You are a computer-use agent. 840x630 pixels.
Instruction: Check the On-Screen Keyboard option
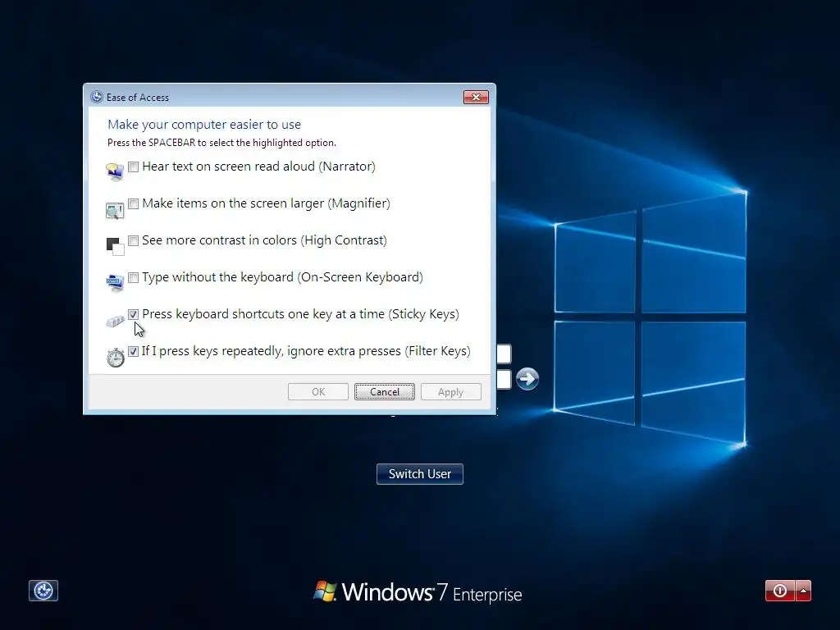[x=134, y=277]
